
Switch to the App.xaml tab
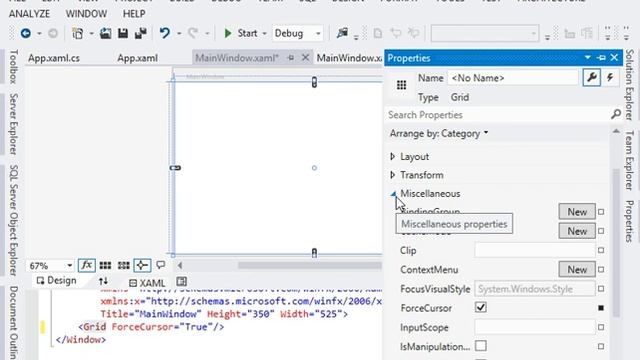click(x=138, y=58)
